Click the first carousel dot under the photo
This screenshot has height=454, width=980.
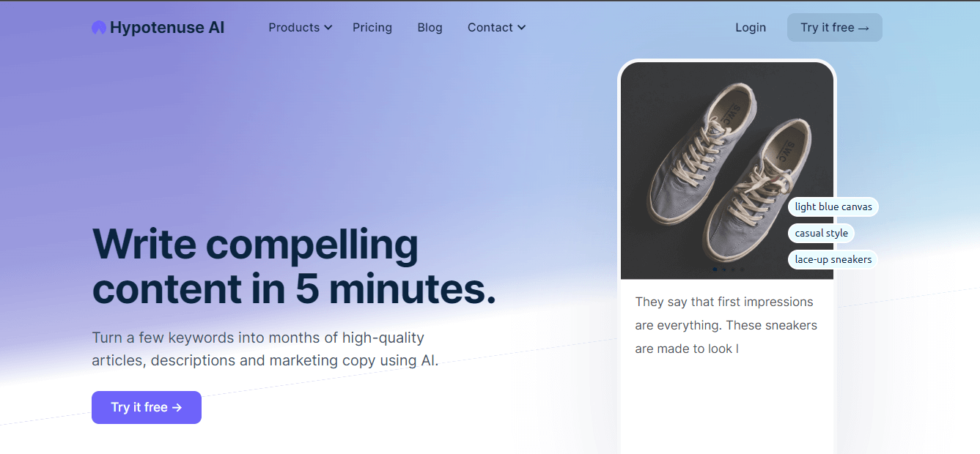pos(715,269)
